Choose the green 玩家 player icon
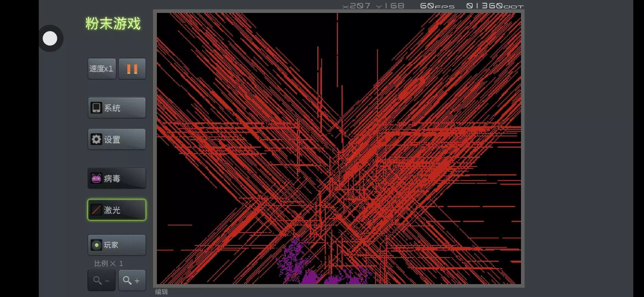The height and width of the screenshot is (297, 644). [96, 245]
